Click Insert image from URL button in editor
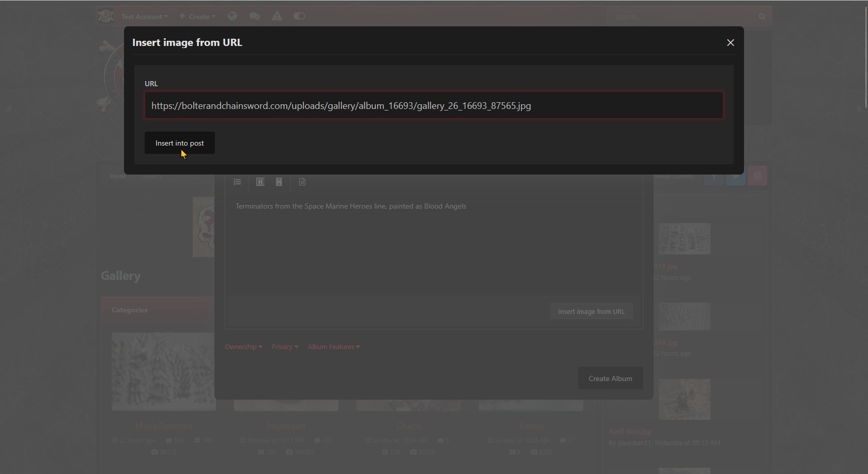Screen dimensions: 868x474 (x=591, y=311)
